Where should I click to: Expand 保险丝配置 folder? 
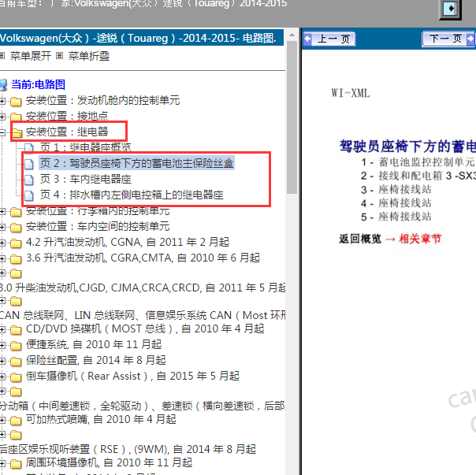point(2,362)
